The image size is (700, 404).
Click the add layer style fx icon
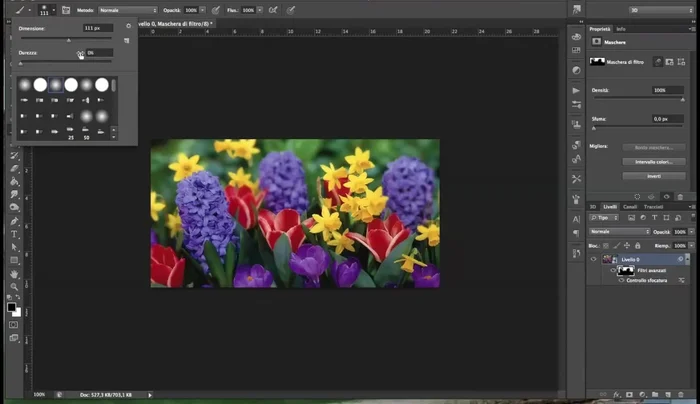614,394
